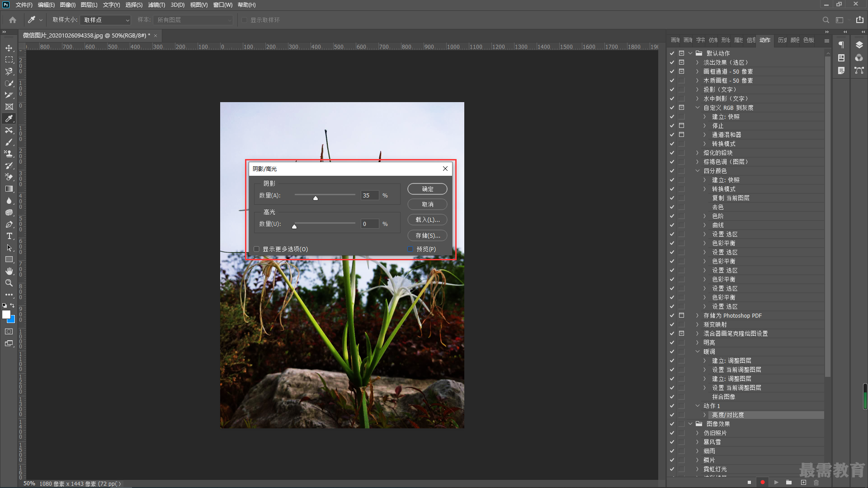The height and width of the screenshot is (488, 868).
Task: Click 取消 to cancel the dialog
Action: pos(427,204)
